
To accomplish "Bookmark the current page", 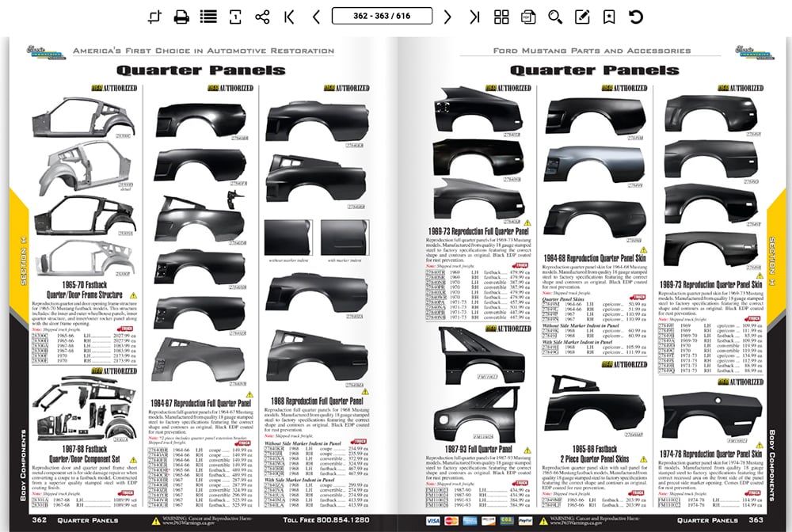I will (609, 17).
